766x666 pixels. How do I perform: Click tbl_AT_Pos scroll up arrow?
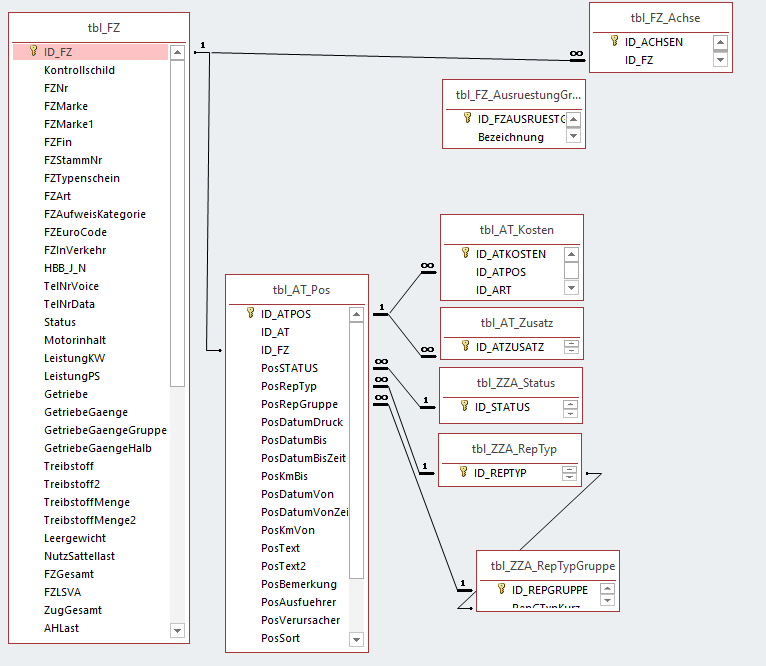click(x=357, y=315)
